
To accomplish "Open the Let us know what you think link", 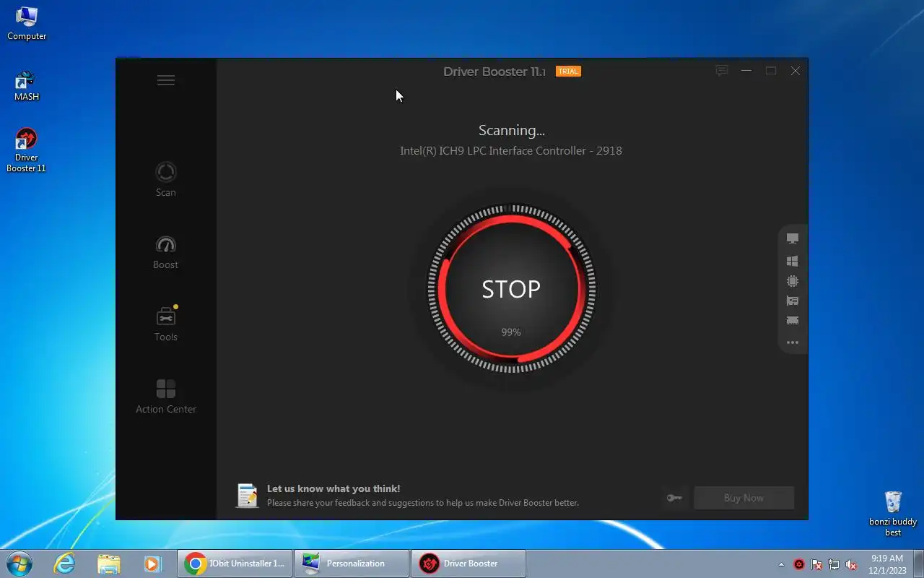I will tap(334, 488).
